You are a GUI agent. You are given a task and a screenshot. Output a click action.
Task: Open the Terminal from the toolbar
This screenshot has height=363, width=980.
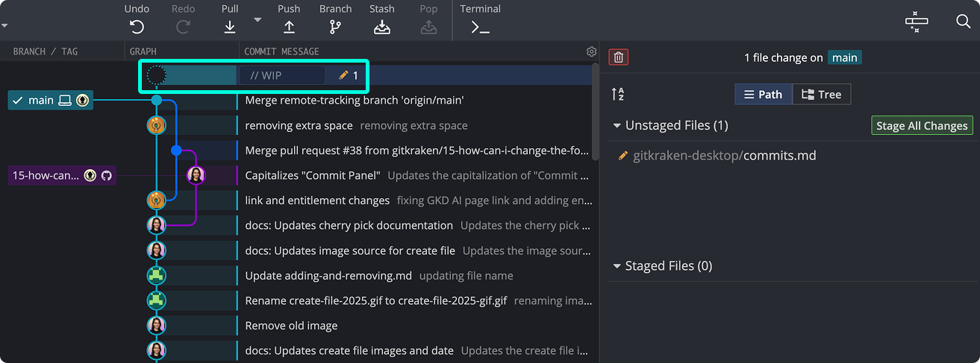[480, 27]
